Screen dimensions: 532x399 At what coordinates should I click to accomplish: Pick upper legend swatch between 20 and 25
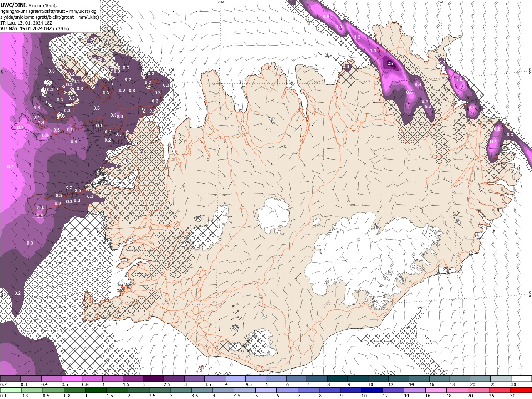point(480,379)
